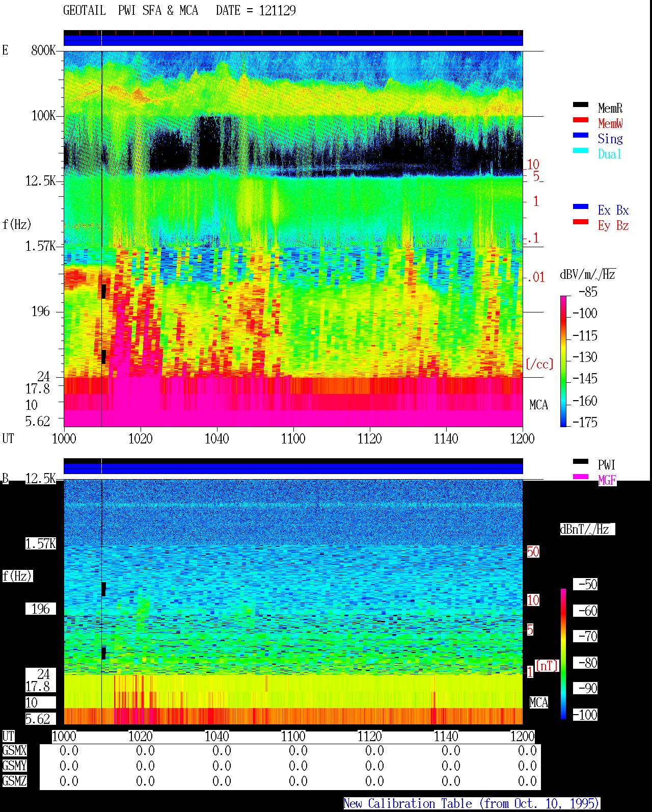Click the dBV/m/√Hz electric field color bar
This screenshot has height=812, width=652.
[x=563, y=361]
